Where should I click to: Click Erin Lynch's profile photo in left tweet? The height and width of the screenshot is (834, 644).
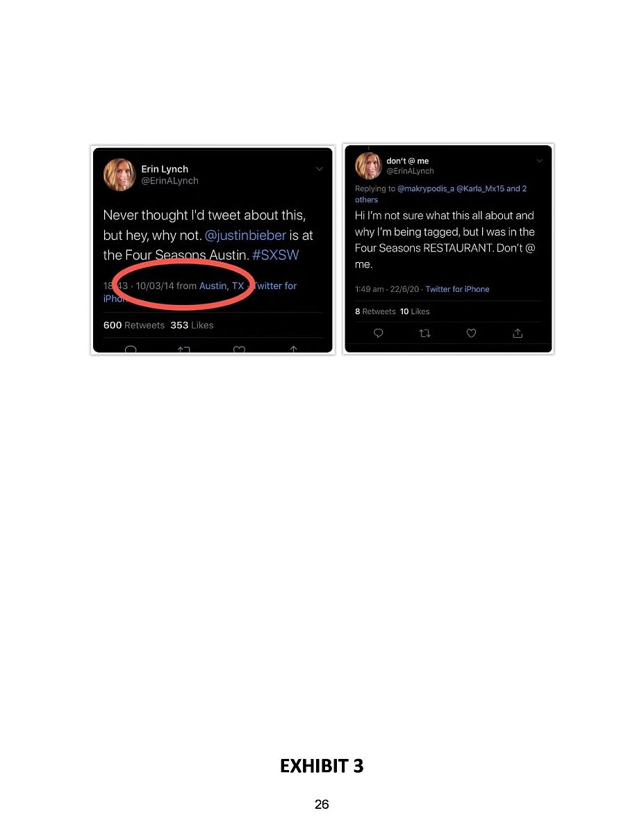[x=119, y=174]
